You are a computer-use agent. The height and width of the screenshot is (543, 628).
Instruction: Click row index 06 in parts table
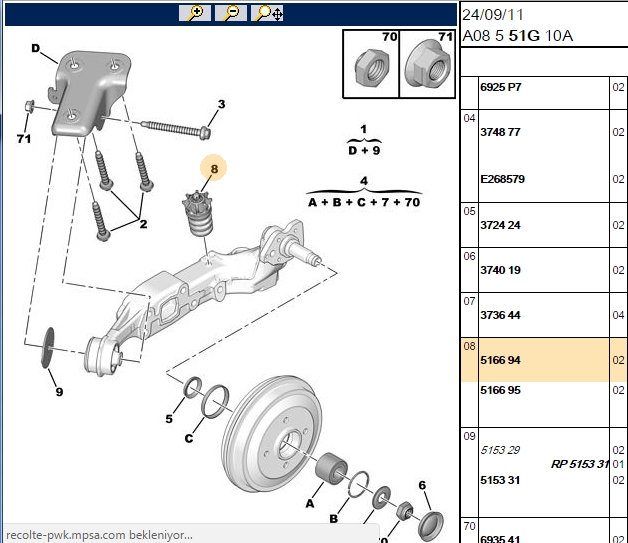469,256
